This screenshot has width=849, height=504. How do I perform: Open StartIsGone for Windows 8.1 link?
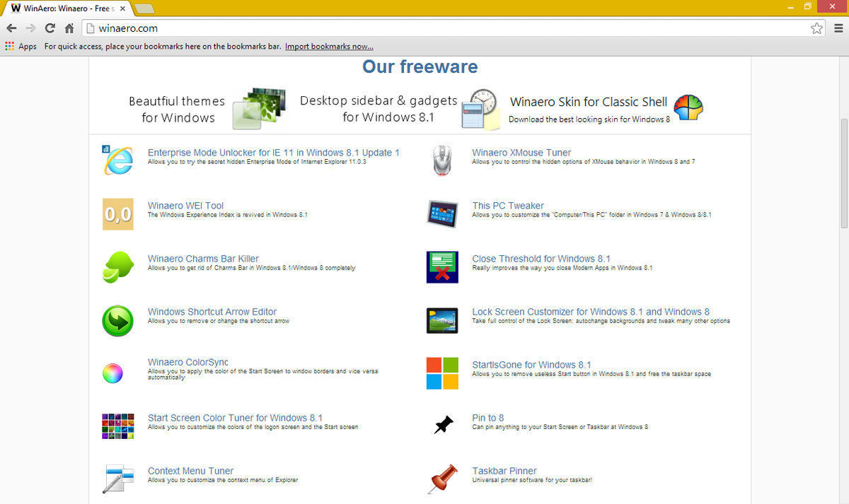[x=531, y=365]
